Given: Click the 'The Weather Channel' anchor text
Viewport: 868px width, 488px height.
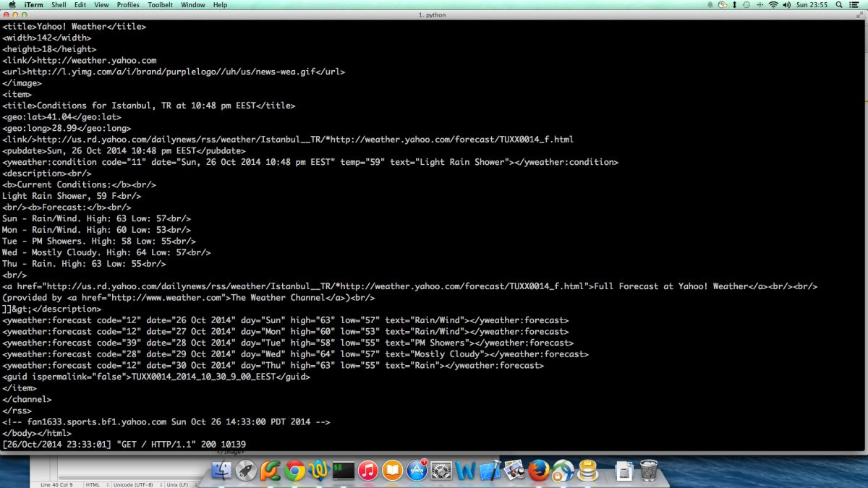Looking at the screenshot, I should pos(278,297).
